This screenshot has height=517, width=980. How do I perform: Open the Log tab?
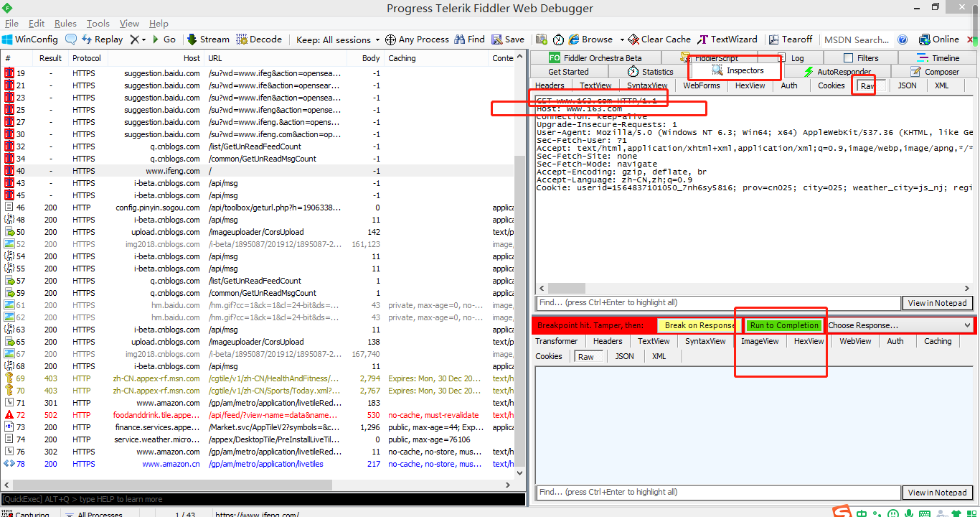[791, 58]
